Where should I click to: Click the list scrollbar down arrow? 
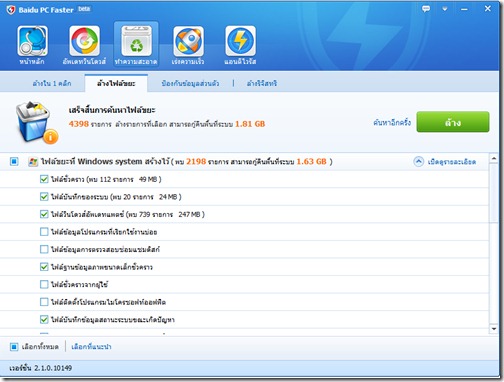click(x=494, y=329)
